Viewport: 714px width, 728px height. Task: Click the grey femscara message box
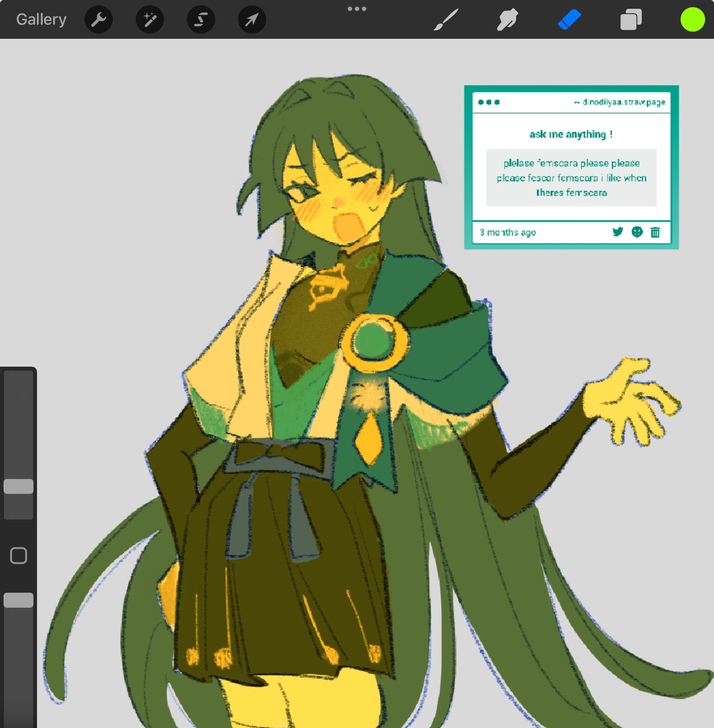tap(571, 178)
